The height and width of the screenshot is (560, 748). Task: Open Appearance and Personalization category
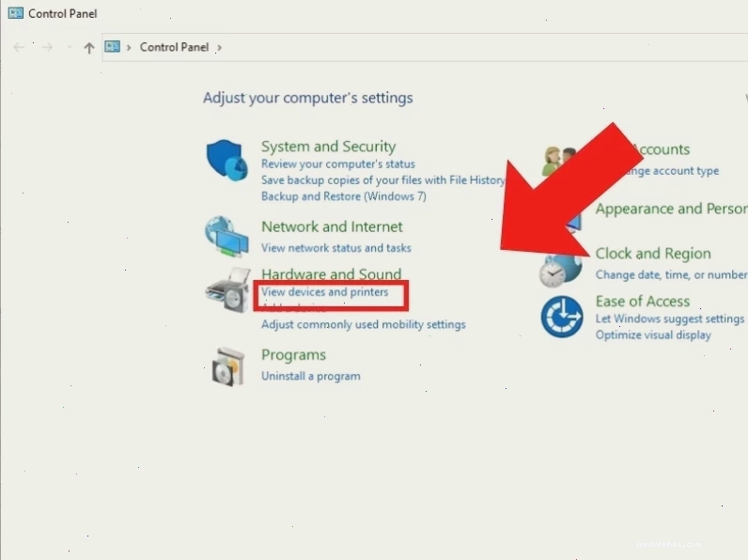click(672, 209)
